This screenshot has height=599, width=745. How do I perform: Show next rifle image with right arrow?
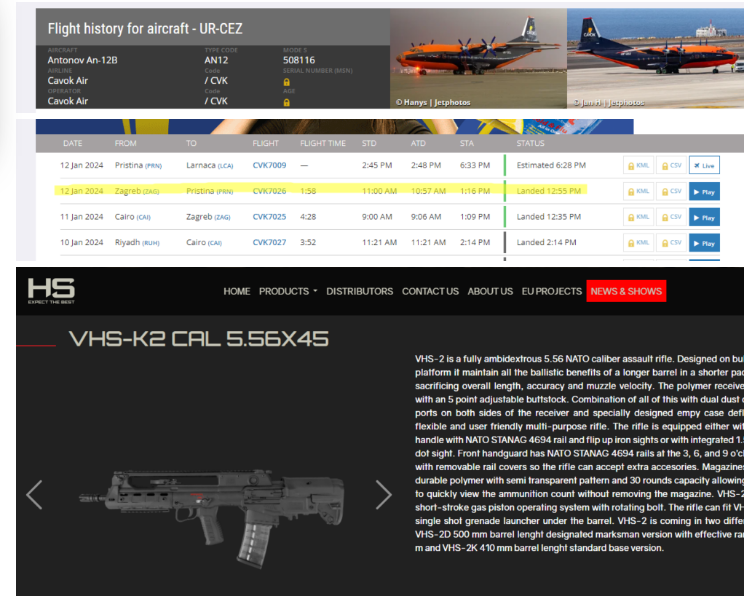383,495
